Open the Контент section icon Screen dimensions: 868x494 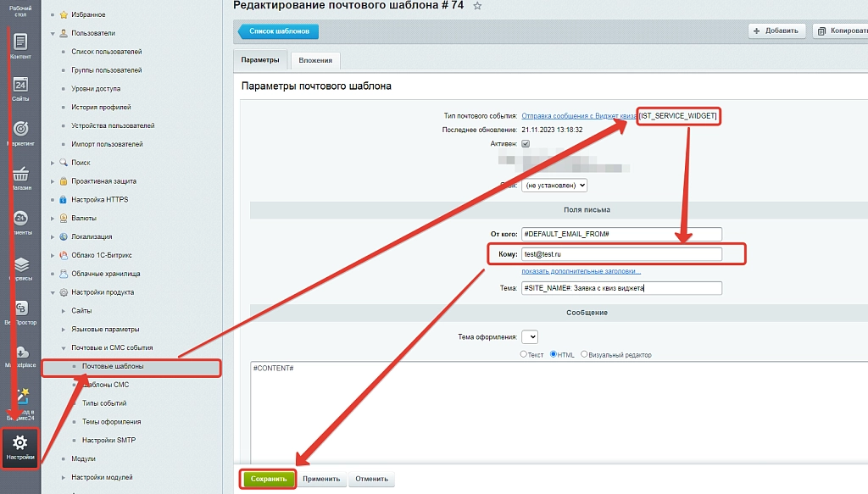click(x=20, y=42)
